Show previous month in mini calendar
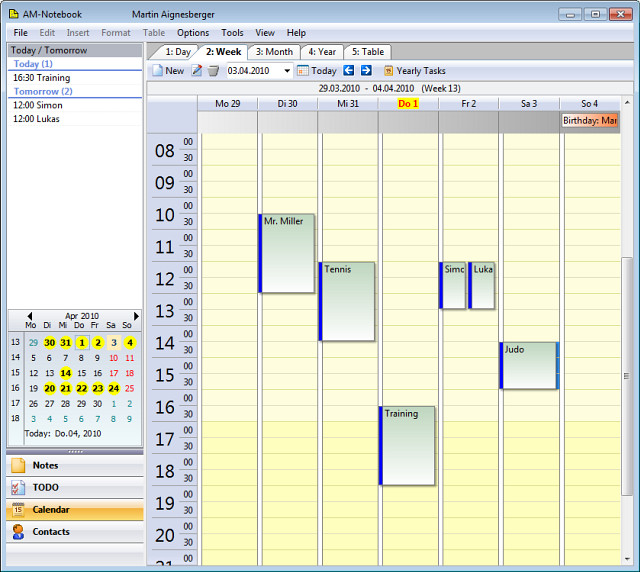The height and width of the screenshot is (572, 640). [x=29, y=316]
